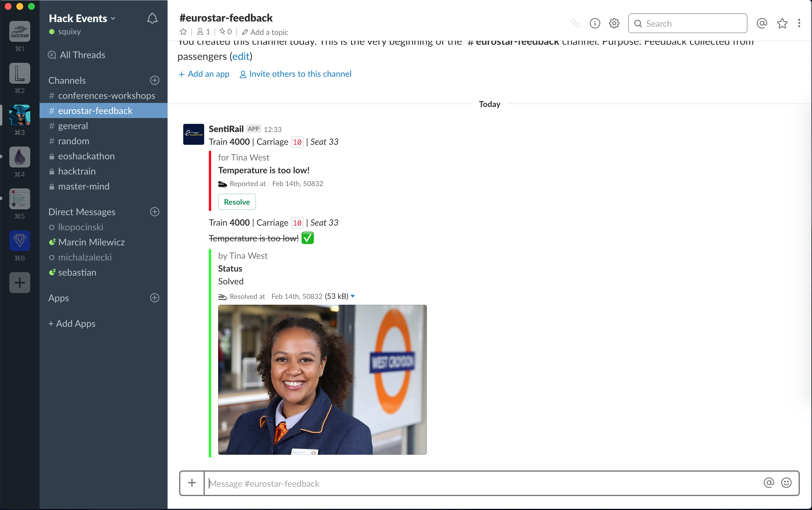
Task: Open the channel details info icon
Action: tap(594, 24)
